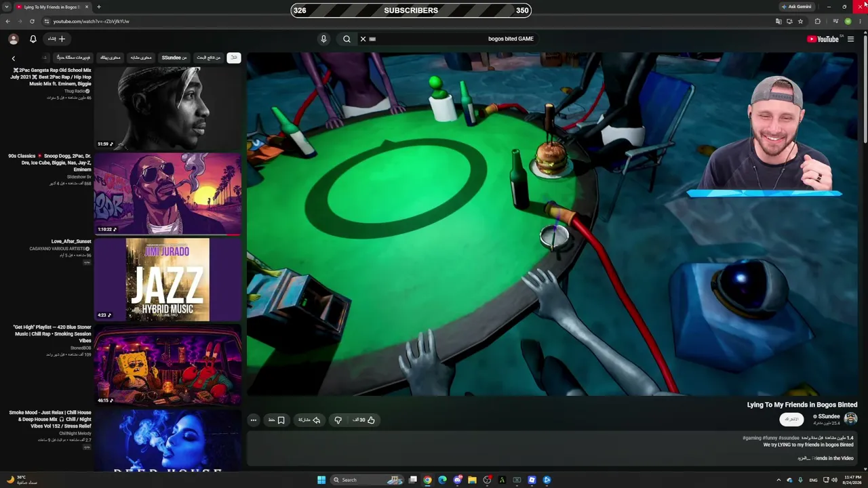Translate this page icon in address bar
Viewport: 868px width, 488px height.
[x=778, y=21]
